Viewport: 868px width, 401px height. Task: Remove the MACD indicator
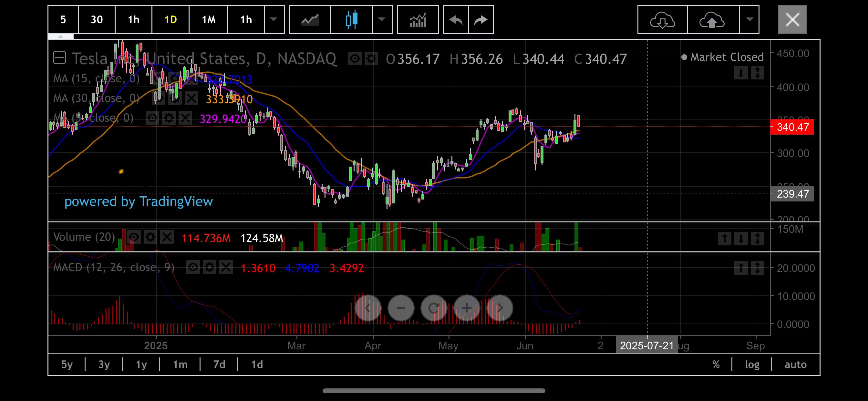[226, 268]
